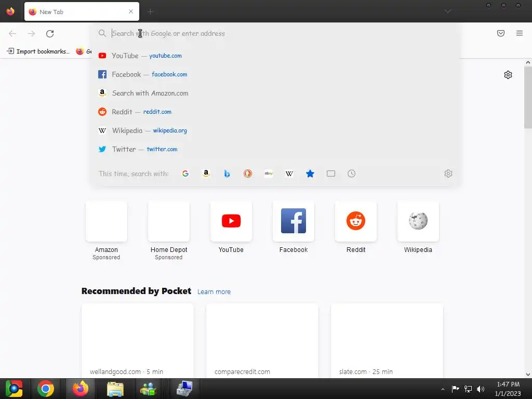The width and height of the screenshot is (532, 399).
Task: Expand the list all tabs chevron
Action: 448,11
